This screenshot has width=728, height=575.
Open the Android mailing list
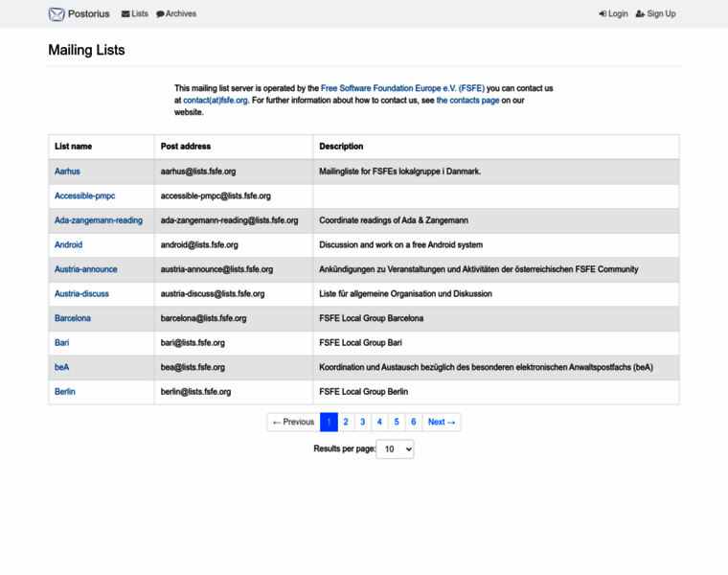tap(68, 244)
